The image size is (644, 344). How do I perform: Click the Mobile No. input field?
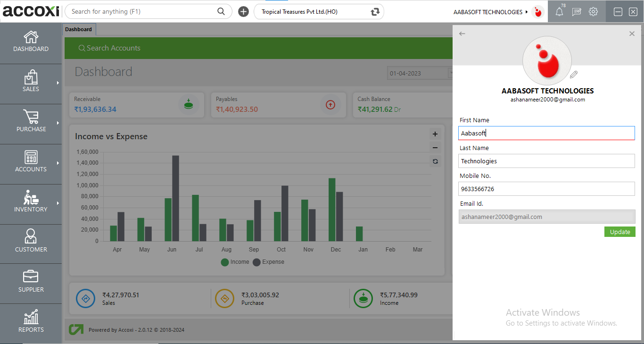click(546, 189)
